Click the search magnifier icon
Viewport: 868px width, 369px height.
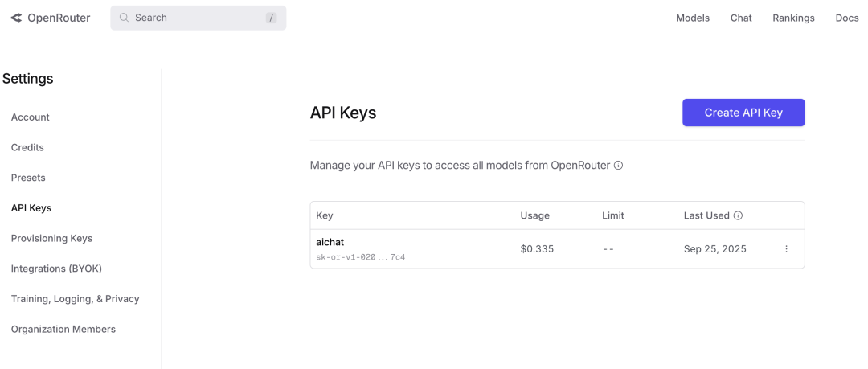pyautogui.click(x=125, y=18)
